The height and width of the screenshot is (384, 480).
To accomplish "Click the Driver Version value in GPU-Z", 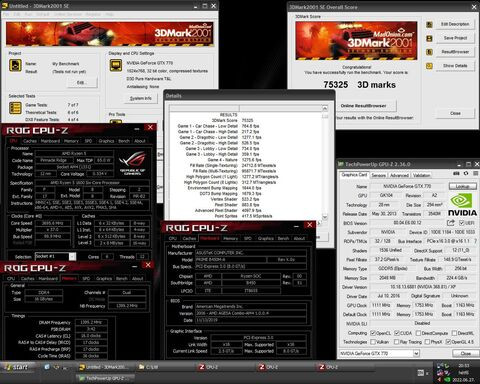I will pos(422,287).
